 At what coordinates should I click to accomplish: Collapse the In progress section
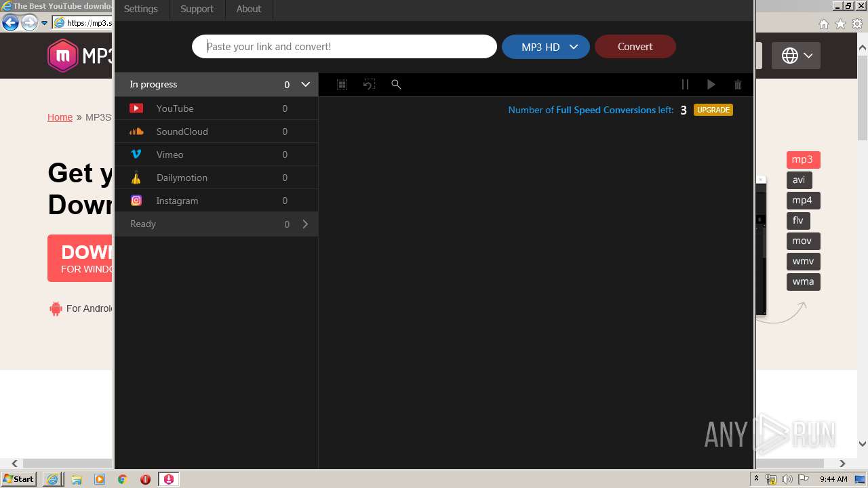click(305, 84)
